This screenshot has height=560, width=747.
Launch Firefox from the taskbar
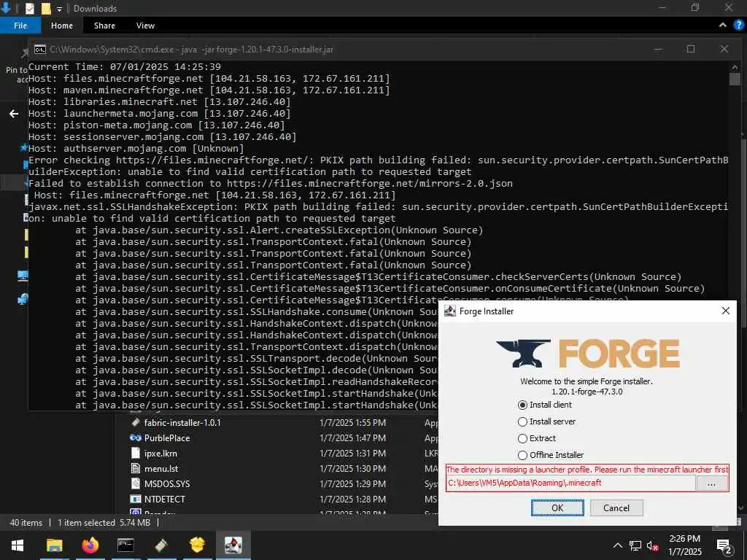[90, 545]
